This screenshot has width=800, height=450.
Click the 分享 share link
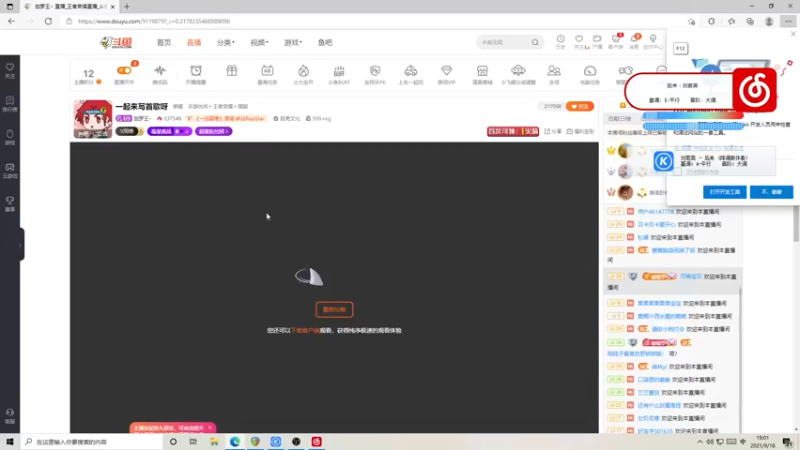[553, 131]
